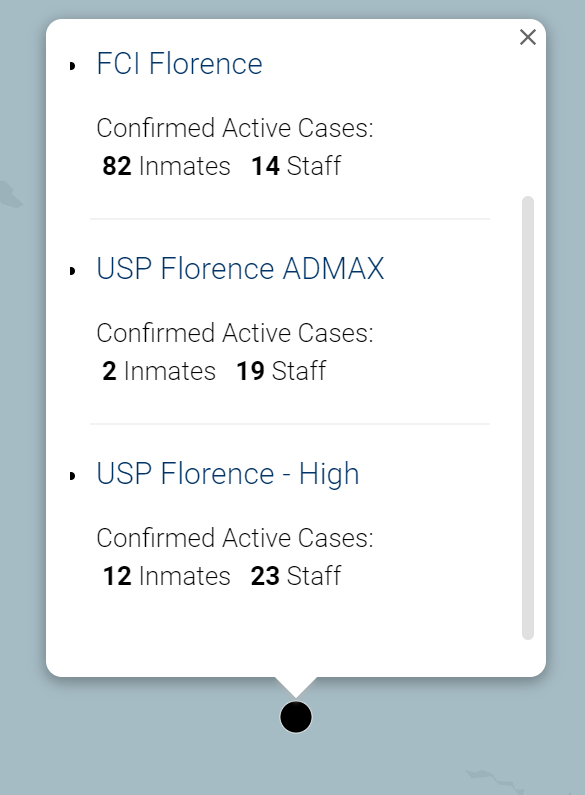
Task: Click the bullet beside USP Florence ADMAX
Action: [x=72, y=271]
